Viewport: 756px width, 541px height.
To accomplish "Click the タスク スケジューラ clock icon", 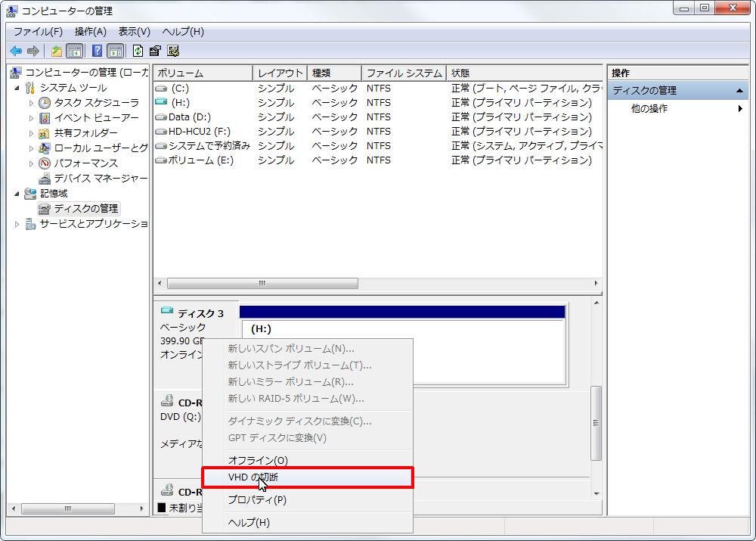I will (x=45, y=102).
